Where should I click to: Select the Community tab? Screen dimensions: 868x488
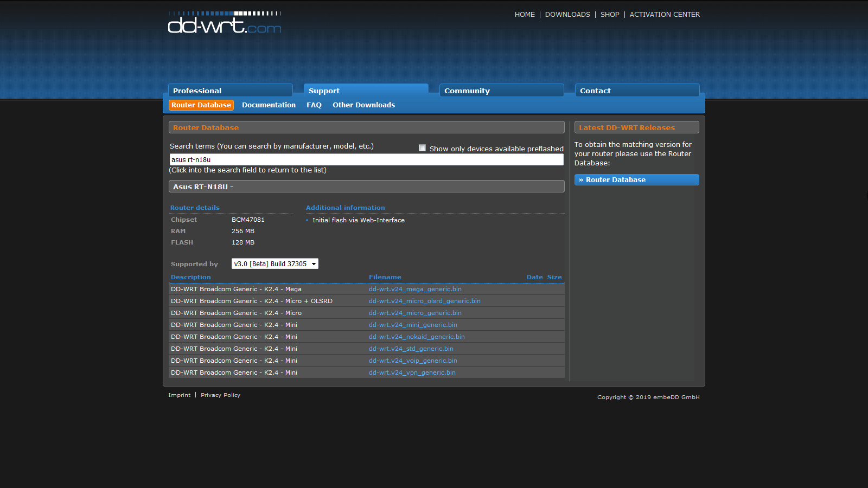click(502, 91)
